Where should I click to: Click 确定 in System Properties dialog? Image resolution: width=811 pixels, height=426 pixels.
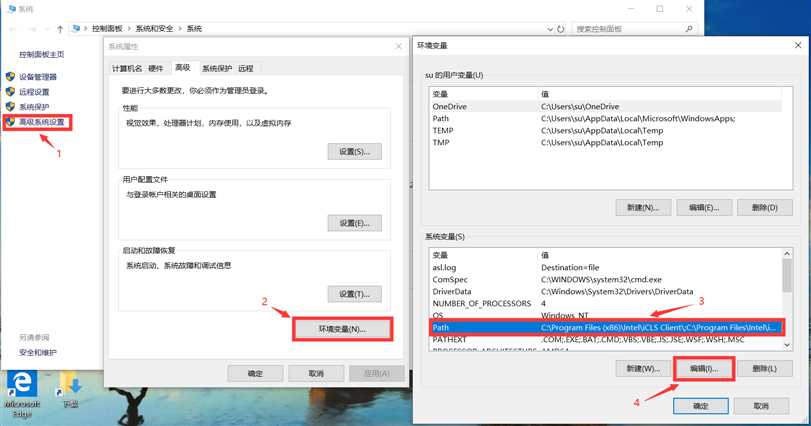255,373
